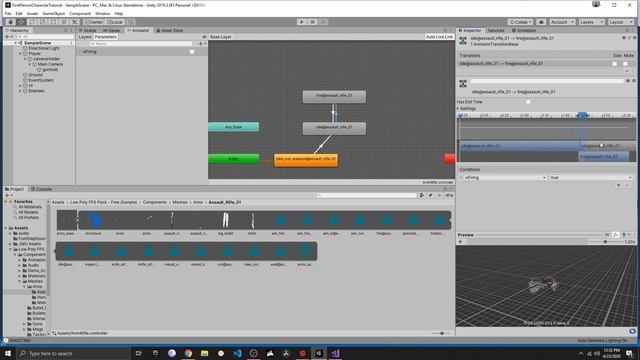Screen dimensions: 640x360
Task: Adjust the preview speed slider
Action: click(605, 242)
